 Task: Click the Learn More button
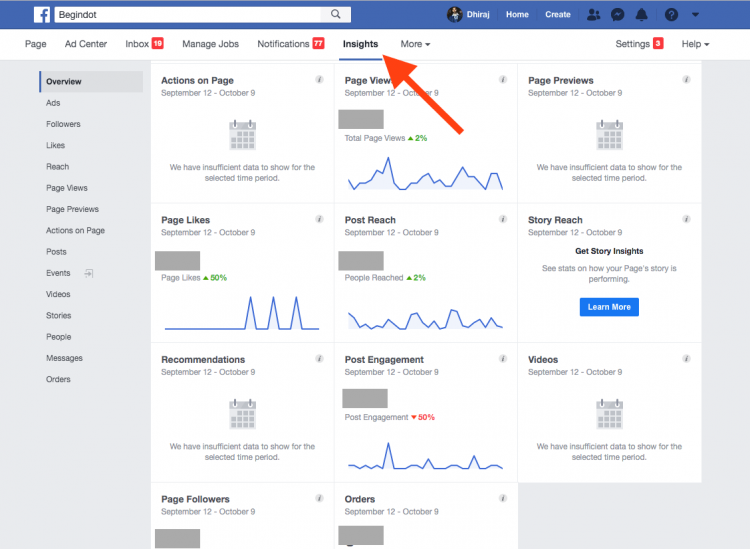(609, 307)
